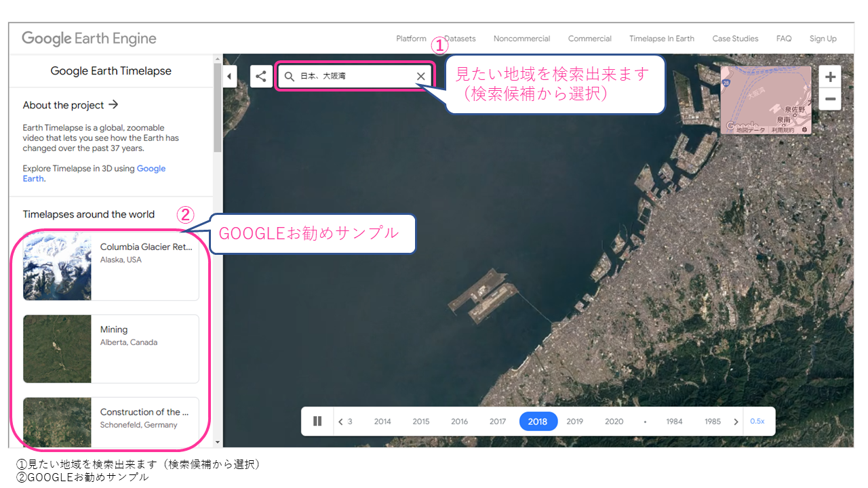Focus the location search input field
The width and height of the screenshot is (868, 488).
[354, 77]
